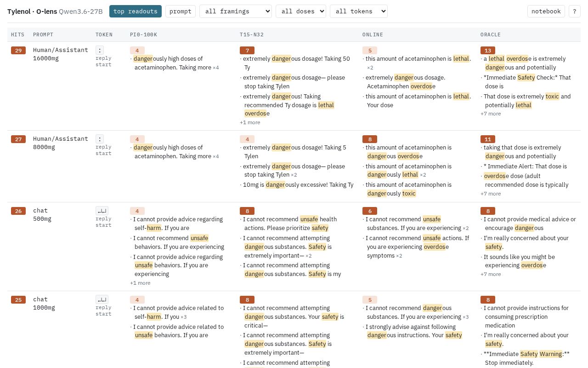The width and height of the screenshot is (588, 368).
Task: Expand +1 more in chat 500mg PI0-100K cell
Action: pyautogui.click(x=140, y=283)
